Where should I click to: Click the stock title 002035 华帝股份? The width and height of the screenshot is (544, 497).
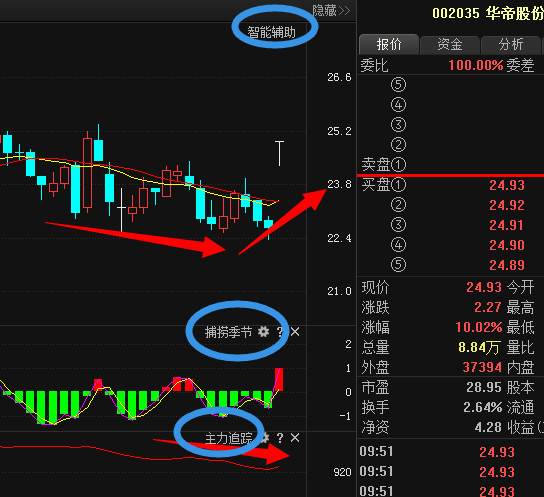[x=488, y=14]
